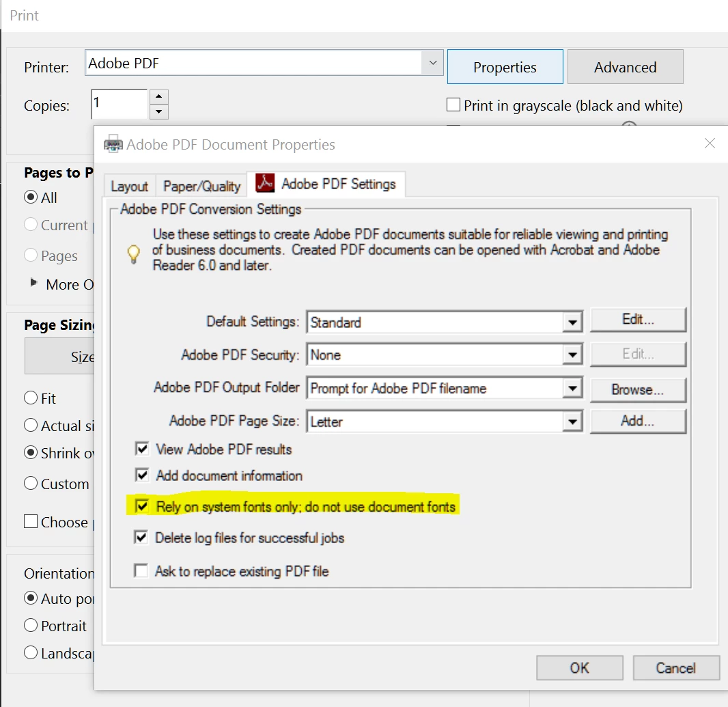The width and height of the screenshot is (728, 707).
Task: Enable Ask to replace existing PDF file
Action: tap(141, 570)
